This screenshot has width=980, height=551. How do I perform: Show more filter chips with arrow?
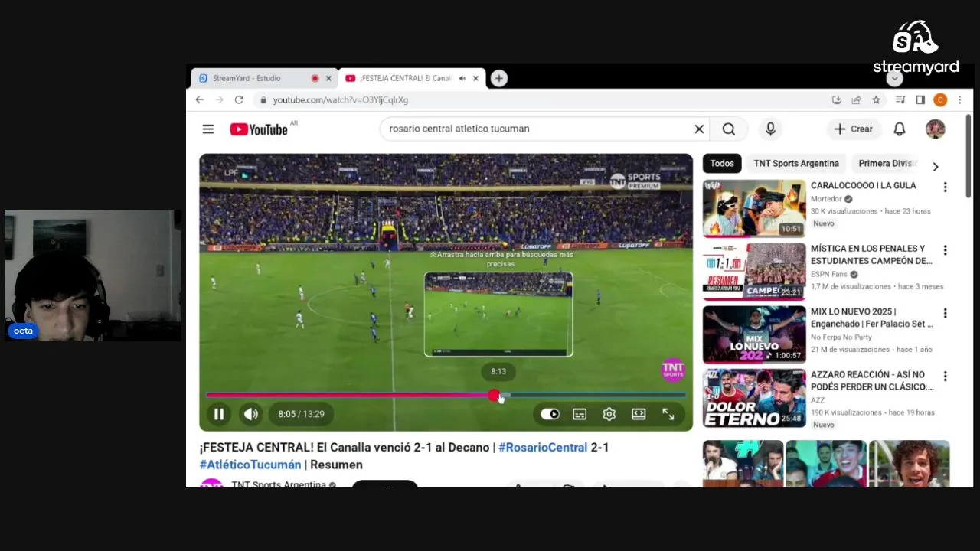tap(935, 166)
